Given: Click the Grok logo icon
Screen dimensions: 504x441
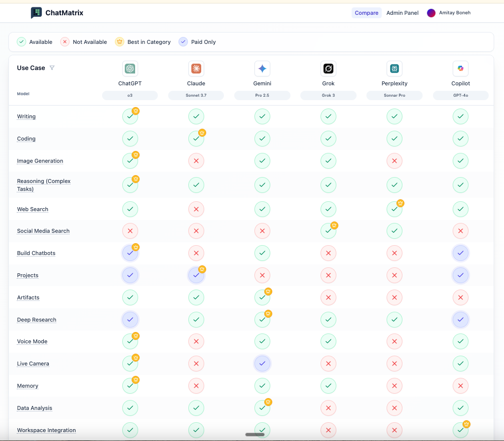Looking at the screenshot, I should [328, 69].
